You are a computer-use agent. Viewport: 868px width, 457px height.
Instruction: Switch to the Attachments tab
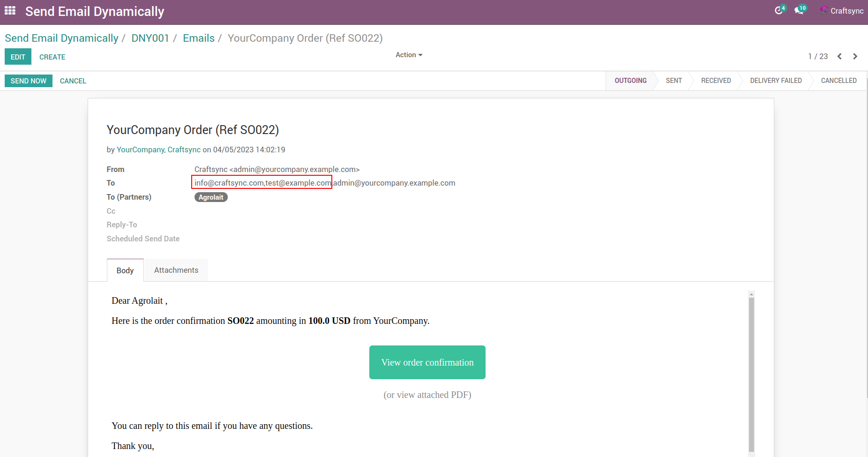click(176, 270)
